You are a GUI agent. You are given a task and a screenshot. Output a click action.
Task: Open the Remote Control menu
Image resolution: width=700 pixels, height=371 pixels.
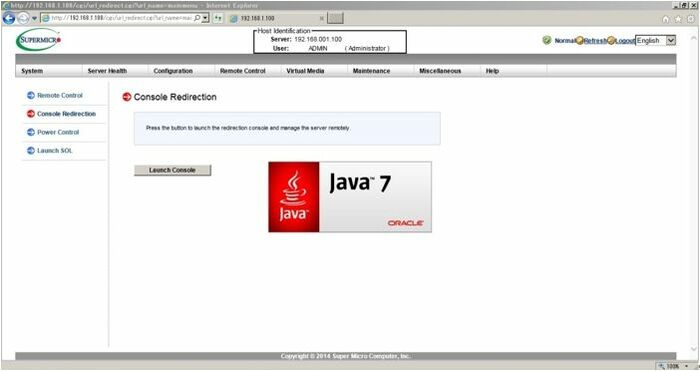coord(243,71)
